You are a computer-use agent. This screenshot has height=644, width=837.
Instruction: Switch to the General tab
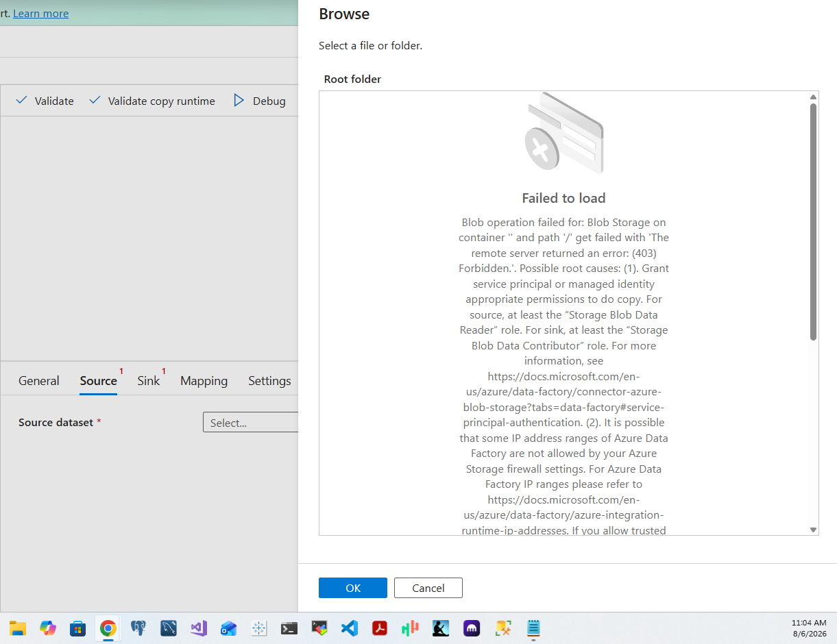tap(39, 381)
